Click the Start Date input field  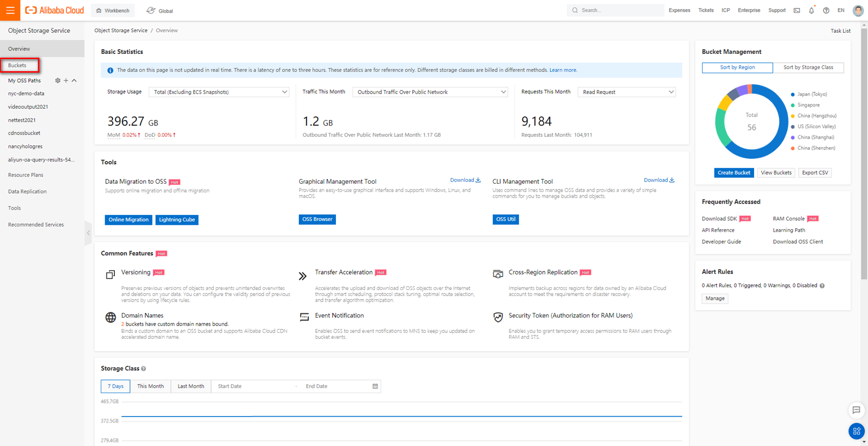click(253, 387)
